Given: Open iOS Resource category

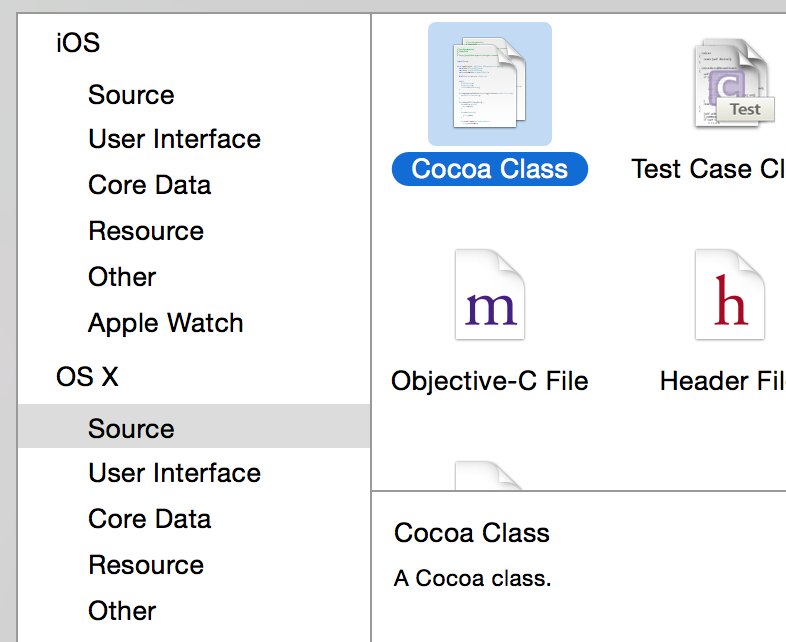Looking at the screenshot, I should click(146, 231).
